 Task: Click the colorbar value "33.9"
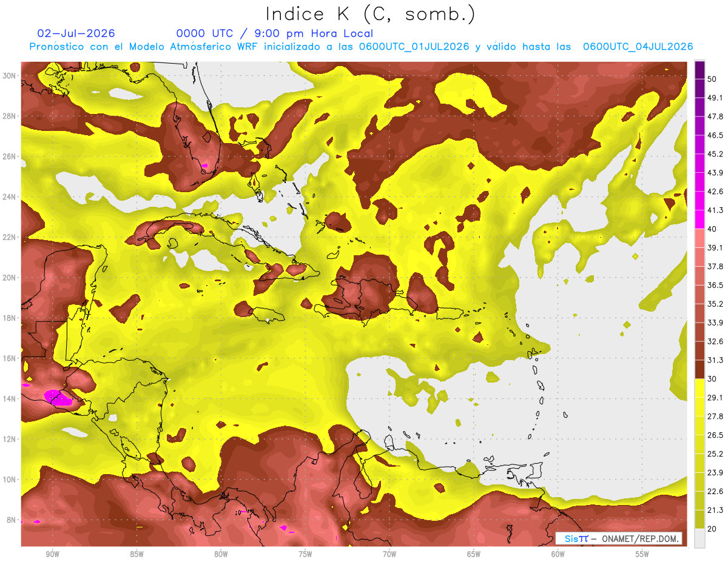click(715, 323)
